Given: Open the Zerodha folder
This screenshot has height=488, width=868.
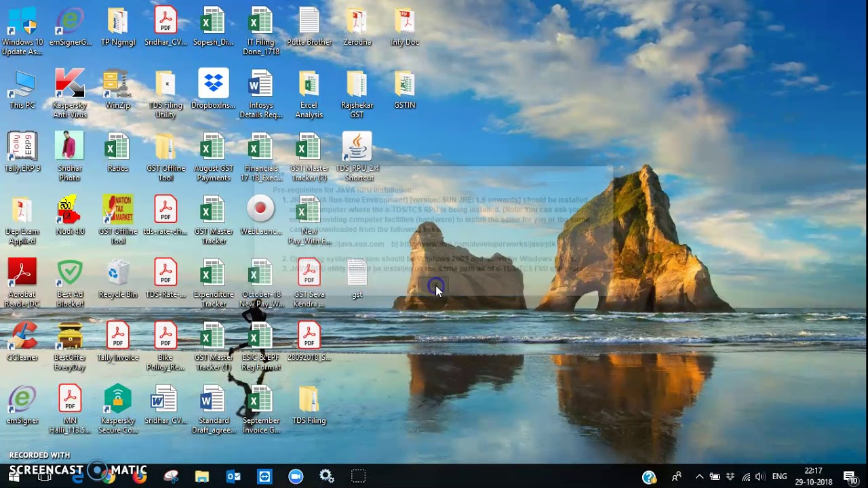Looking at the screenshot, I should 357,26.
